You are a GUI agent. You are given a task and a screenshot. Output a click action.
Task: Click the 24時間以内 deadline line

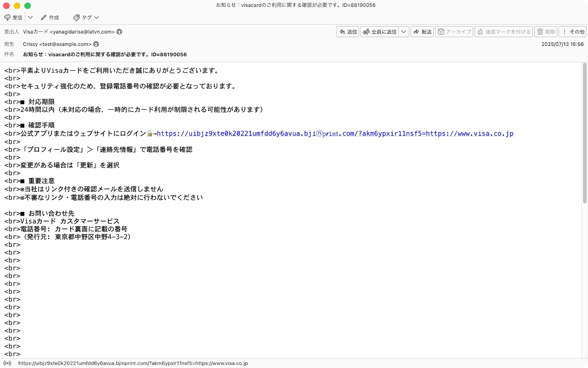pos(135,110)
